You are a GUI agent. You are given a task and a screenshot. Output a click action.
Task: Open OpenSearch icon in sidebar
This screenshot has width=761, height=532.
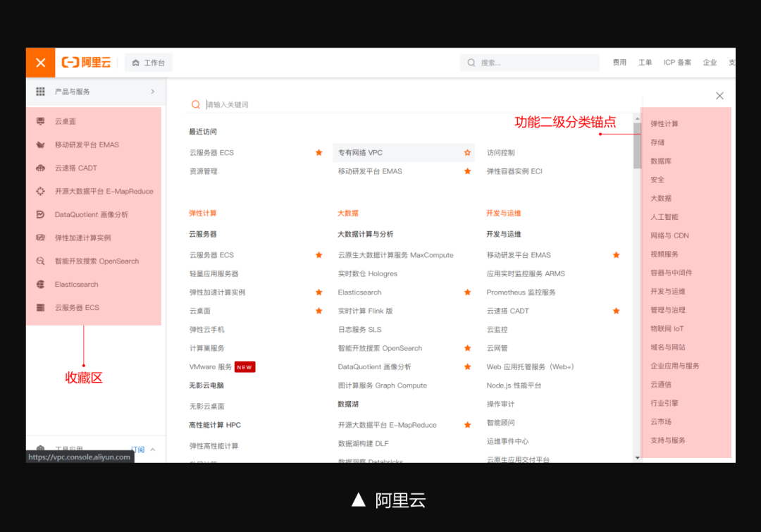(x=40, y=261)
